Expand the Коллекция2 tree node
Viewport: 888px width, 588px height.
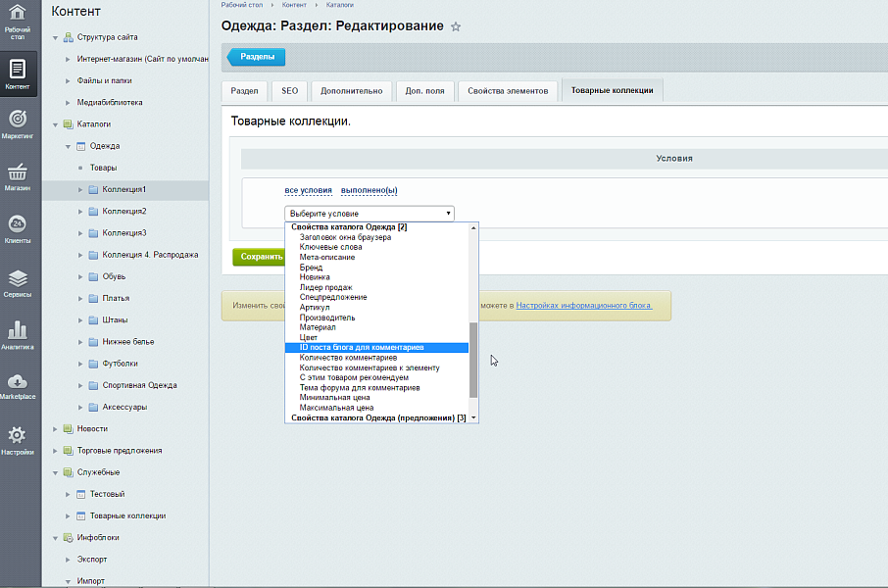[79, 212]
